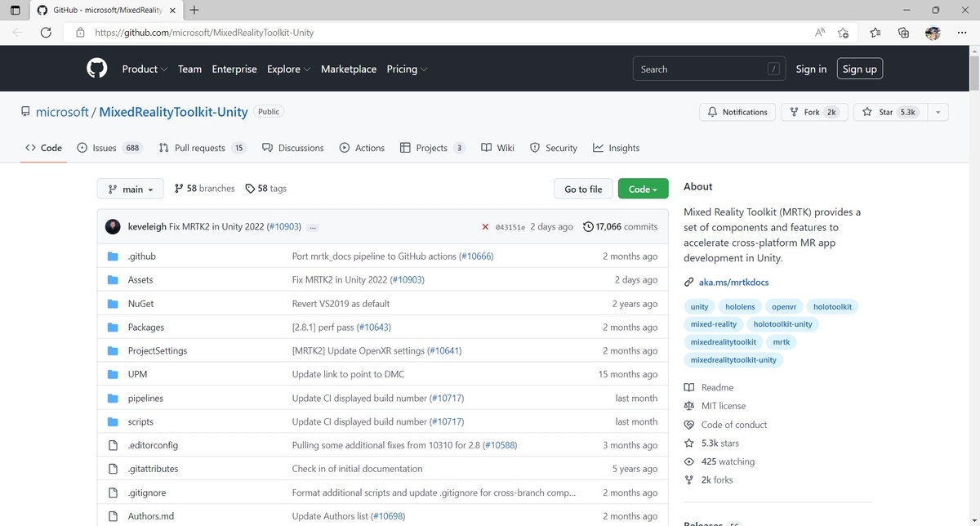Open the Product menu dropdown
The width and height of the screenshot is (980, 526).
[145, 69]
